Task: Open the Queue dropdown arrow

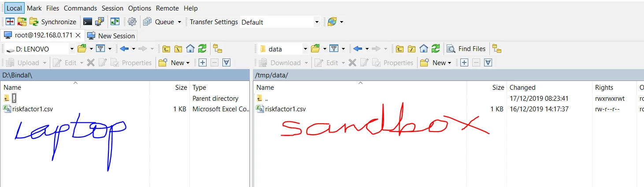Action: click(x=179, y=22)
